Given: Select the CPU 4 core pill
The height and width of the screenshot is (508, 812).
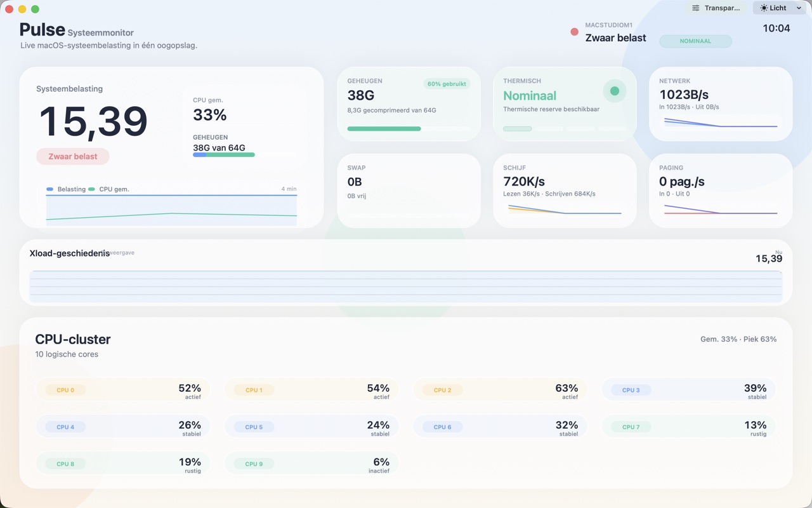Looking at the screenshot, I should point(65,427).
